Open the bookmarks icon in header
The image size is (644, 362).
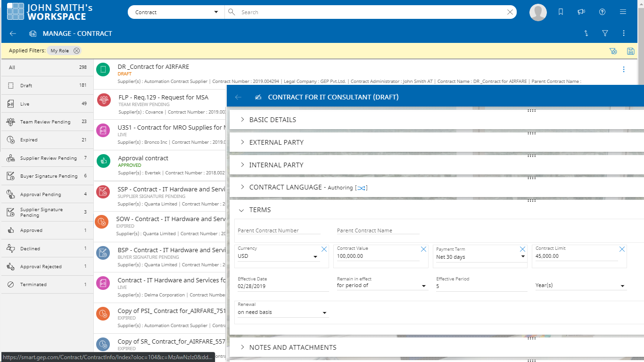(561, 12)
